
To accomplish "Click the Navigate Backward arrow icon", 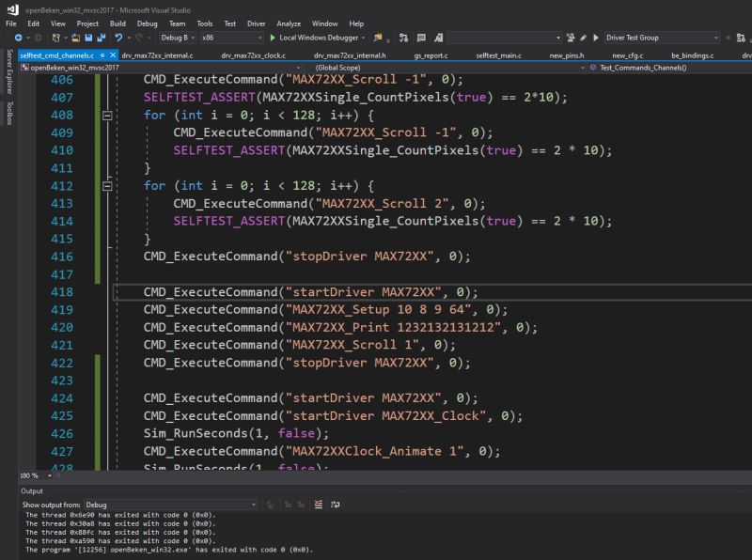I will tap(20, 39).
